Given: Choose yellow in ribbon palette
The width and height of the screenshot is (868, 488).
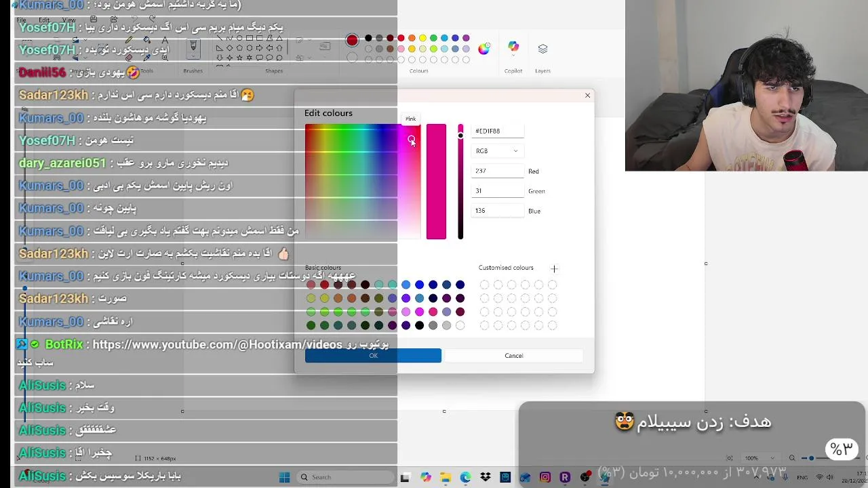Looking at the screenshot, I should coord(422,38).
